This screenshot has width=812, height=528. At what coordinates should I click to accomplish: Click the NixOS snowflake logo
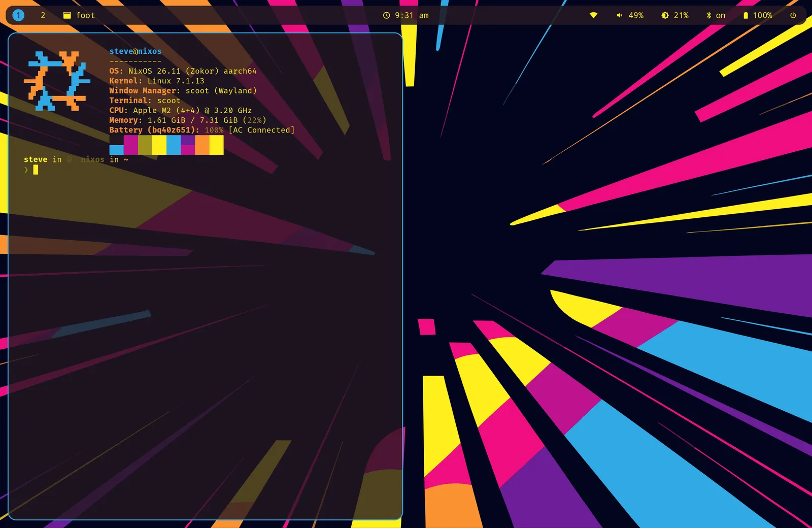click(x=57, y=81)
